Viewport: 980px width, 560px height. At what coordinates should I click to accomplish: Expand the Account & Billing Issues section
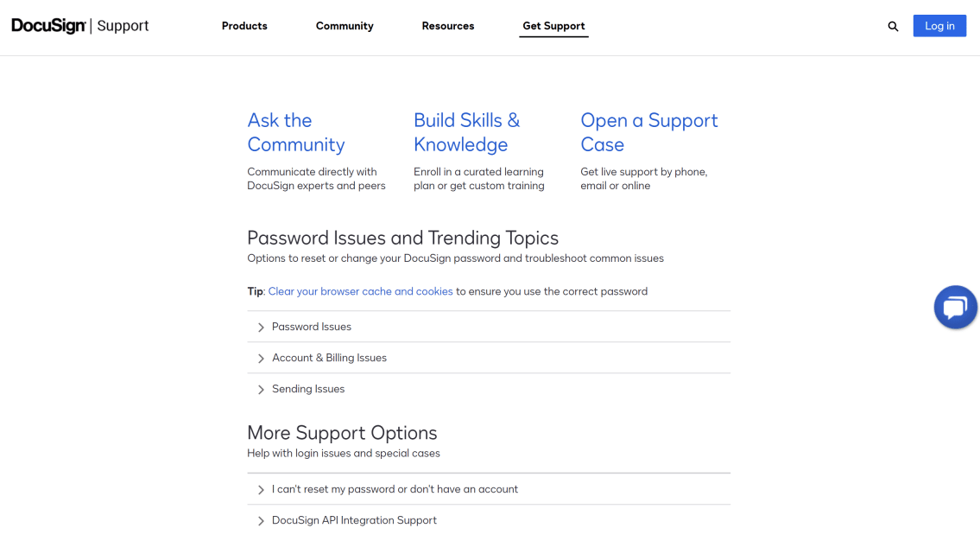[329, 358]
